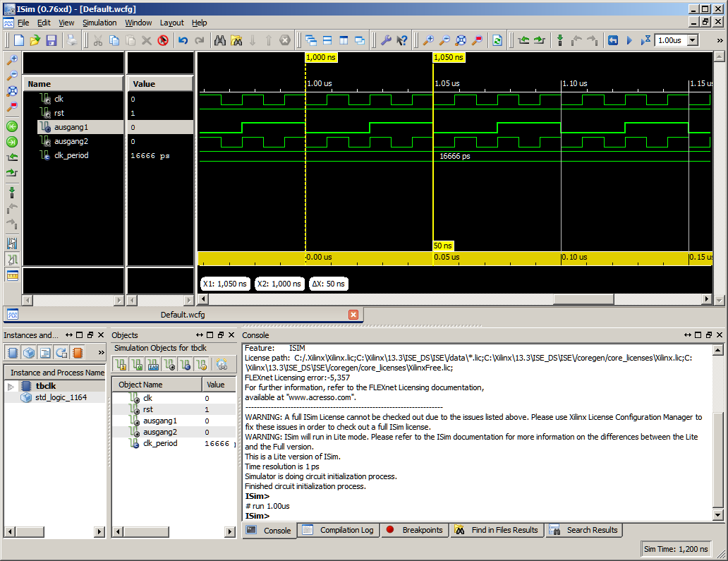Click the Find binoculars icon in the toolbar
This screenshot has height=561, width=728.
pyautogui.click(x=220, y=40)
